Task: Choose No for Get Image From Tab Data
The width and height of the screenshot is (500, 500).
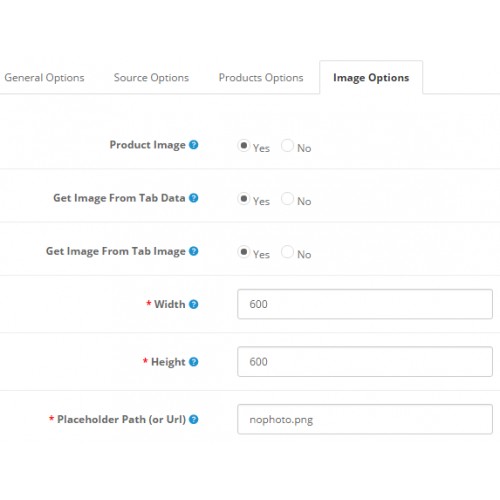Action: (x=287, y=199)
